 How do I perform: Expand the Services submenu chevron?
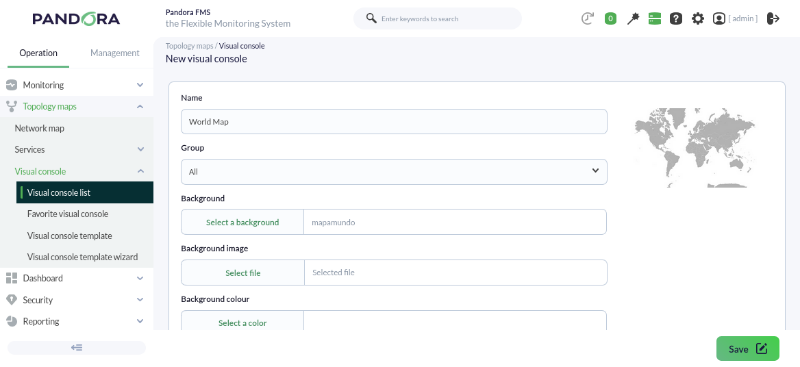141,150
